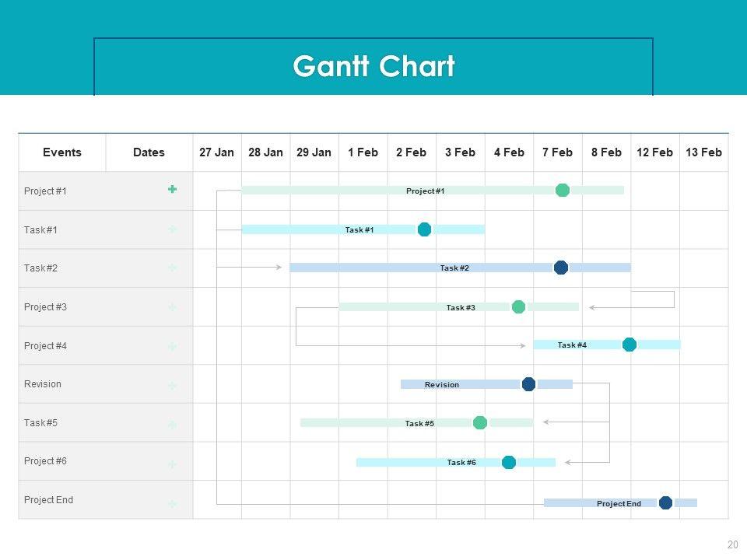Select the Dates column header
The width and height of the screenshot is (747, 560).
tap(149, 152)
